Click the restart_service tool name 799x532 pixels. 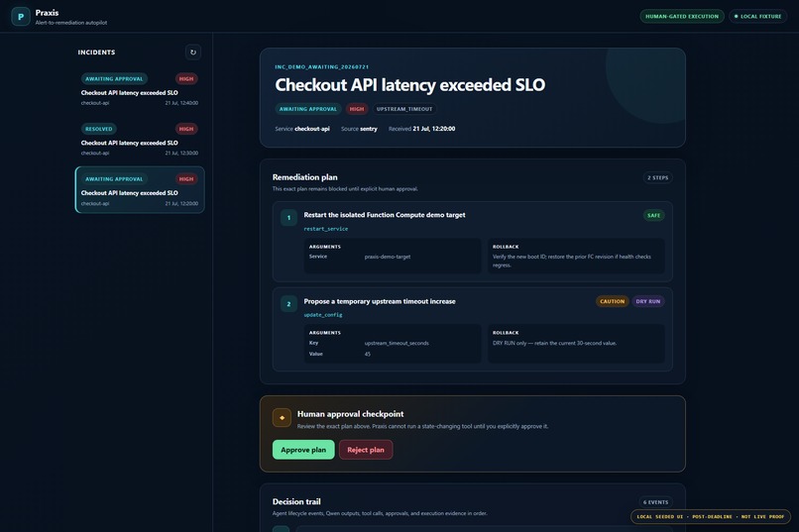(x=325, y=229)
